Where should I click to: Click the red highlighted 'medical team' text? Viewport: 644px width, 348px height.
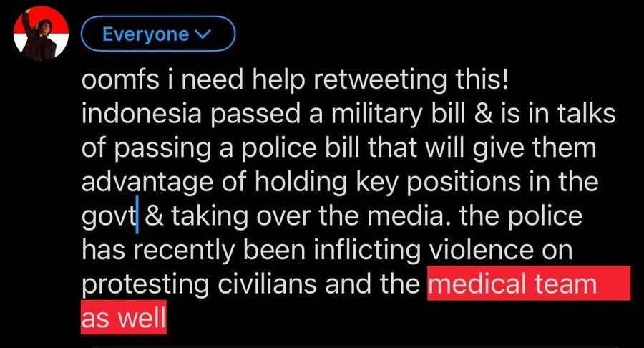tap(513, 285)
